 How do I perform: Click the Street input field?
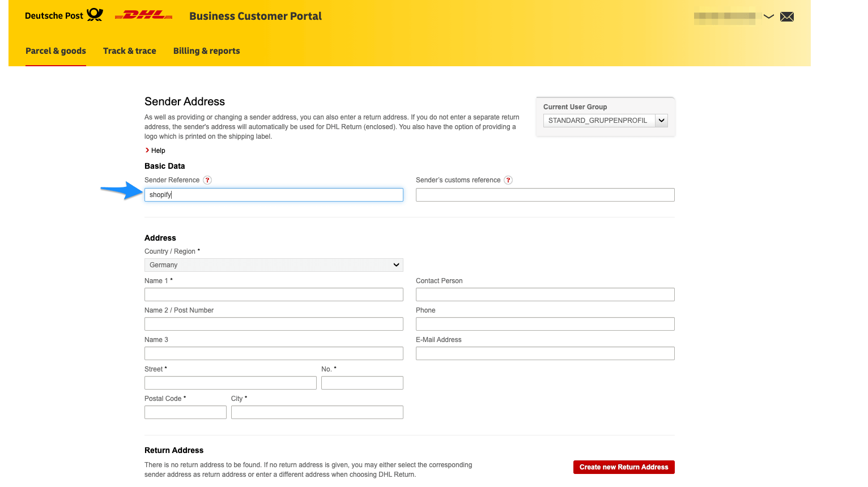pyautogui.click(x=231, y=383)
